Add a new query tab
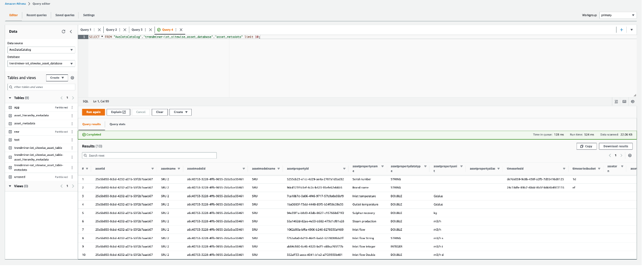Viewport: 644px width, 267px height. [621, 30]
